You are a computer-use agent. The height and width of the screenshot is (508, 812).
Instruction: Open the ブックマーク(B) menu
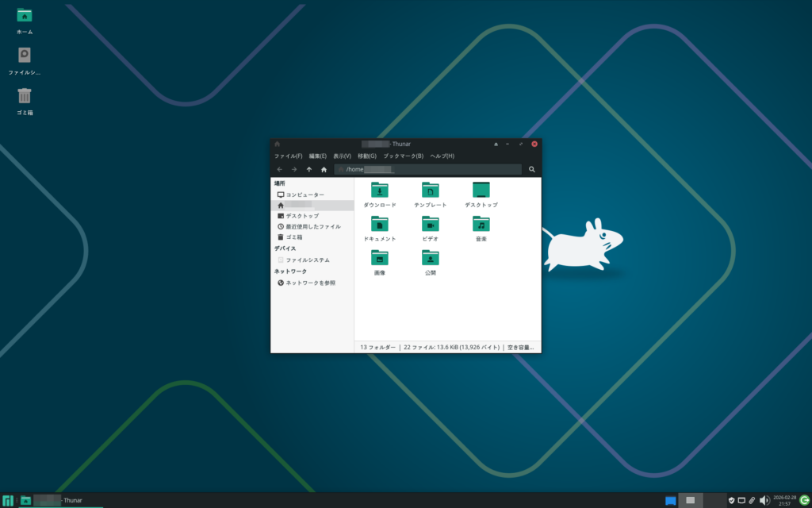[403, 156]
